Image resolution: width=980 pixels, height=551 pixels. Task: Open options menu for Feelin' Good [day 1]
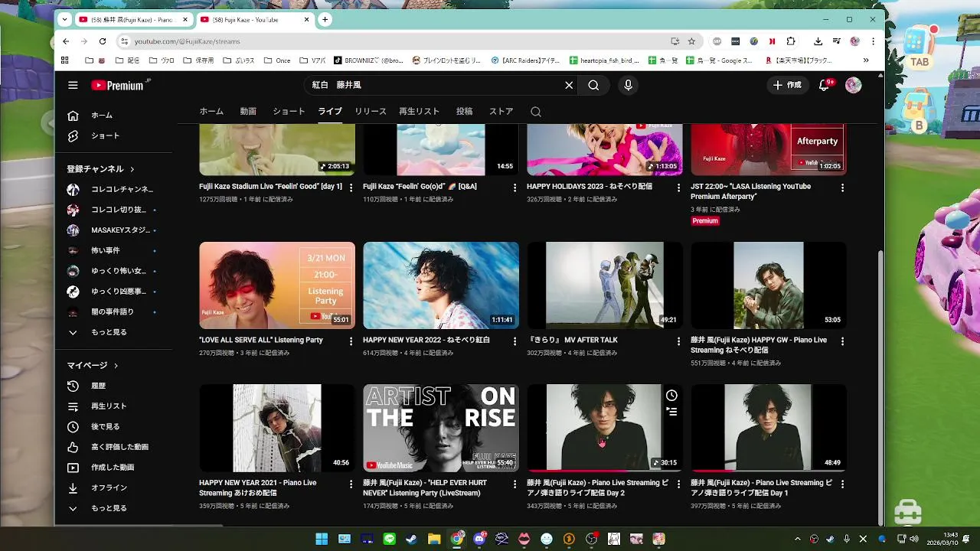pos(351,187)
